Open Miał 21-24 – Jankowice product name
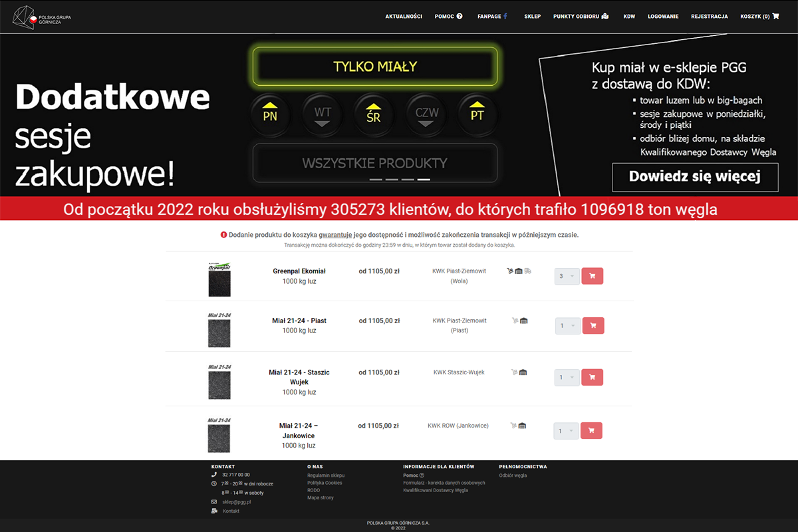The height and width of the screenshot is (532, 798). (x=299, y=430)
